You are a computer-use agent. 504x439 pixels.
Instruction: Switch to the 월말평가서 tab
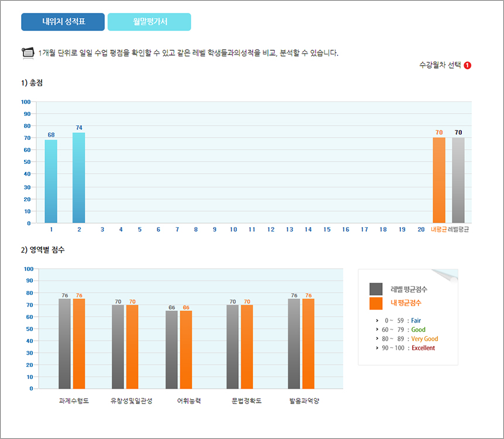149,22
